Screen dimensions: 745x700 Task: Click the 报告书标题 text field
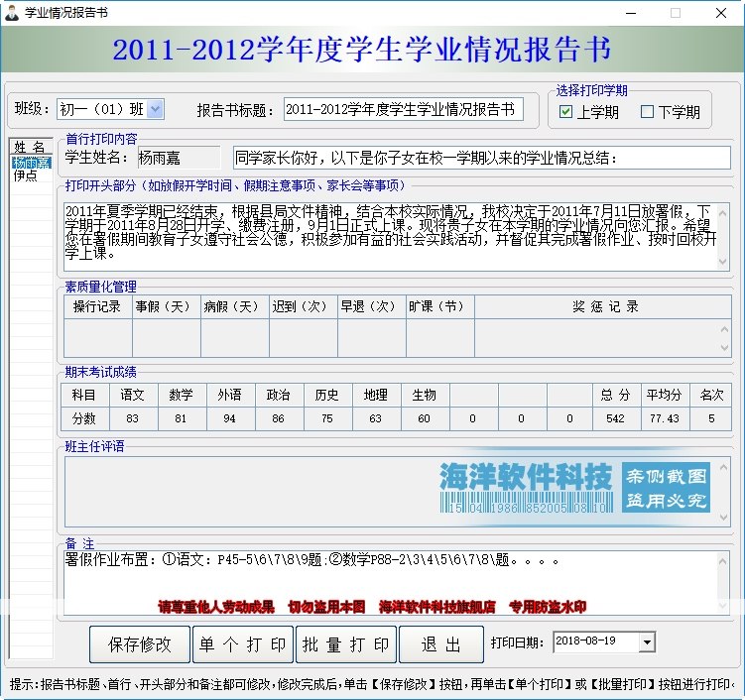pyautogui.click(x=404, y=109)
